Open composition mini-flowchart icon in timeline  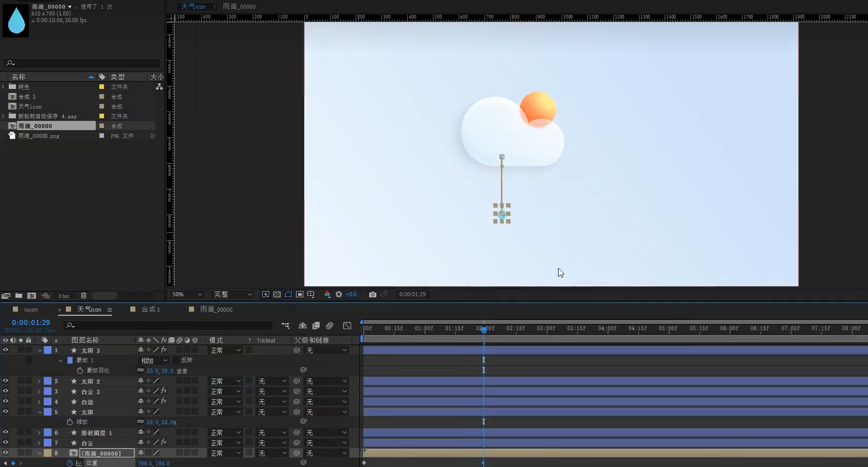(x=285, y=326)
